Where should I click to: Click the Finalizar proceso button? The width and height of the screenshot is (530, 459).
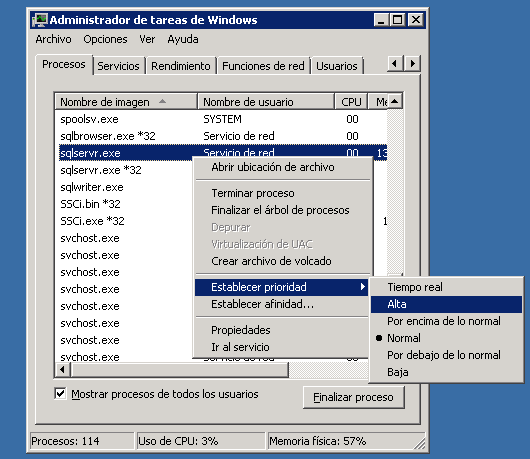(354, 397)
